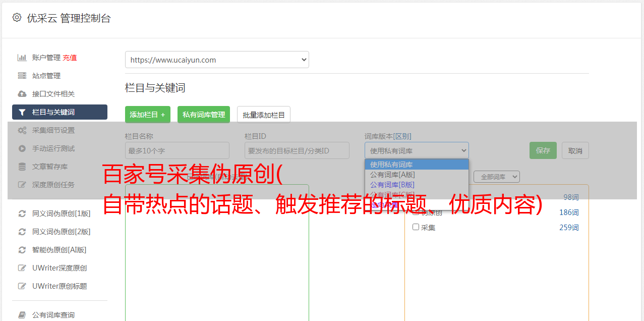This screenshot has height=321, width=644.
Task: Go to UWriter原创标题 page
Action: tap(60, 286)
